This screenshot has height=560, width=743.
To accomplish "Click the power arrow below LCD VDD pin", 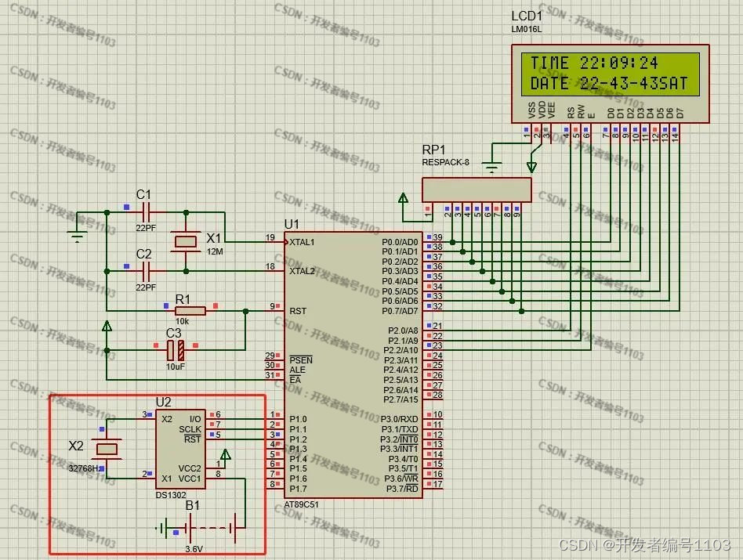I will pos(532,167).
